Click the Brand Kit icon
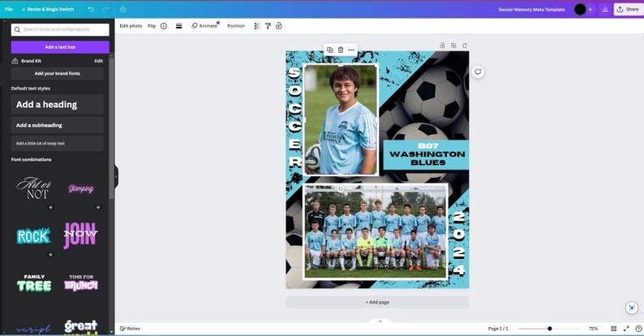This screenshot has height=336, width=644. (15, 61)
